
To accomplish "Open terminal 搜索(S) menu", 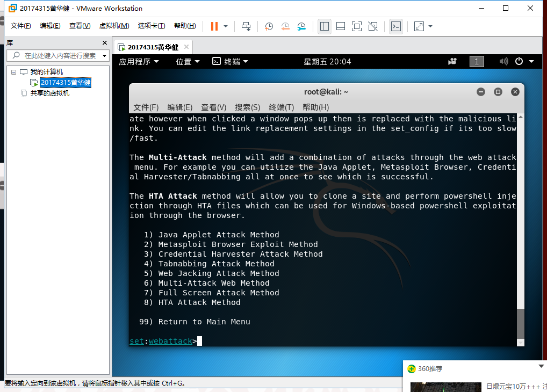I will (247, 107).
